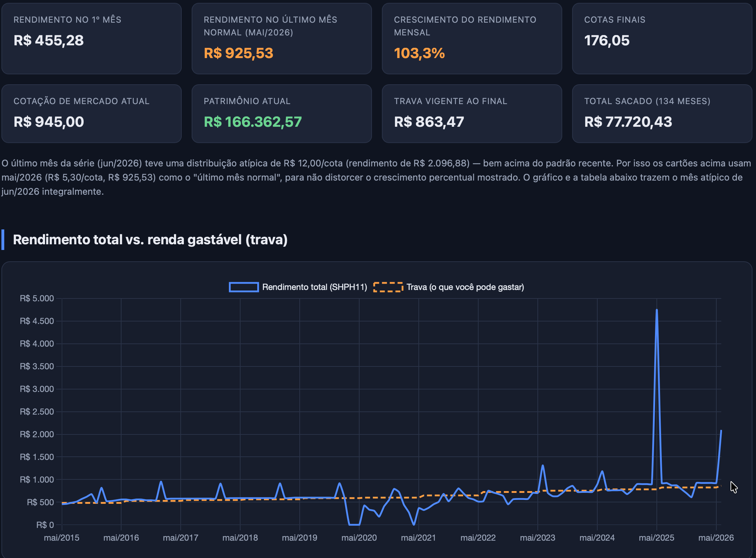Click the R$ 1.000 y-axis label
The width and height of the screenshot is (756, 558).
tap(37, 480)
